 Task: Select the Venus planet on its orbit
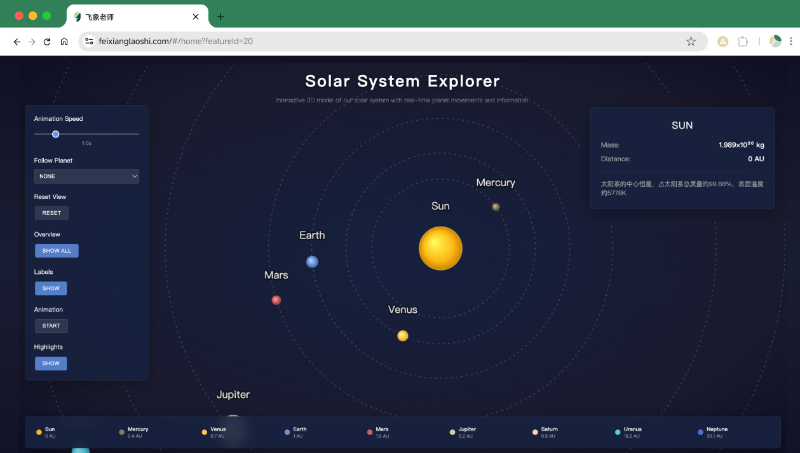pos(402,336)
